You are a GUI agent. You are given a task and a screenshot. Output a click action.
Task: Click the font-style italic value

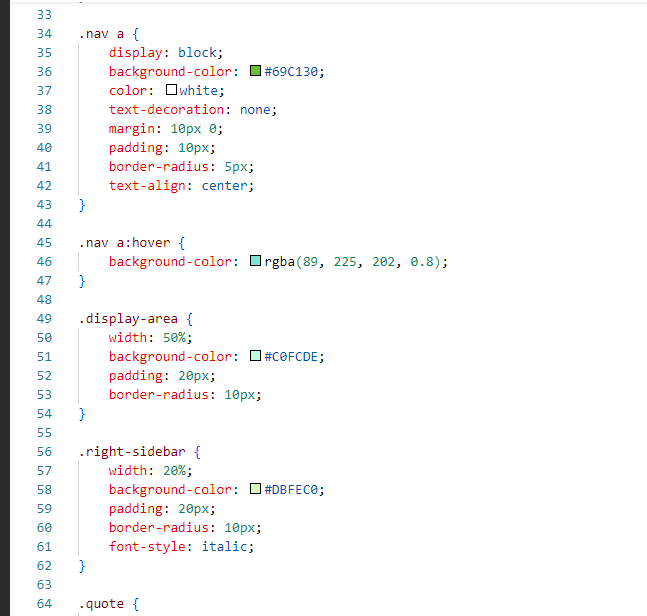[x=224, y=546]
